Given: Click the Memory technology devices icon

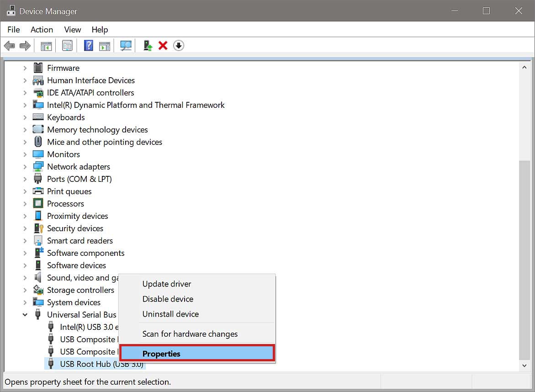Looking at the screenshot, I should pos(38,129).
